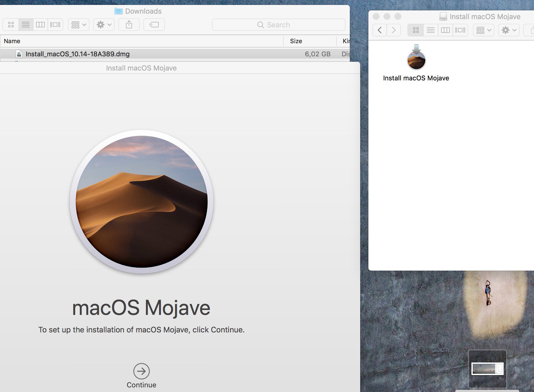534x392 pixels.
Task: Click the Search field in Downloads
Action: pyautogui.click(x=278, y=25)
